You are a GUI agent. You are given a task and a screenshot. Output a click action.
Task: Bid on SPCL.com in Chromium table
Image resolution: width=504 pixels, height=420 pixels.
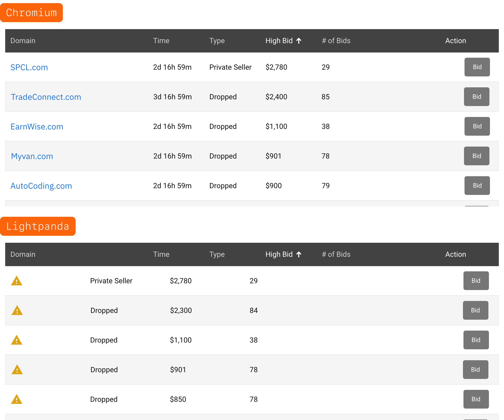[477, 67]
